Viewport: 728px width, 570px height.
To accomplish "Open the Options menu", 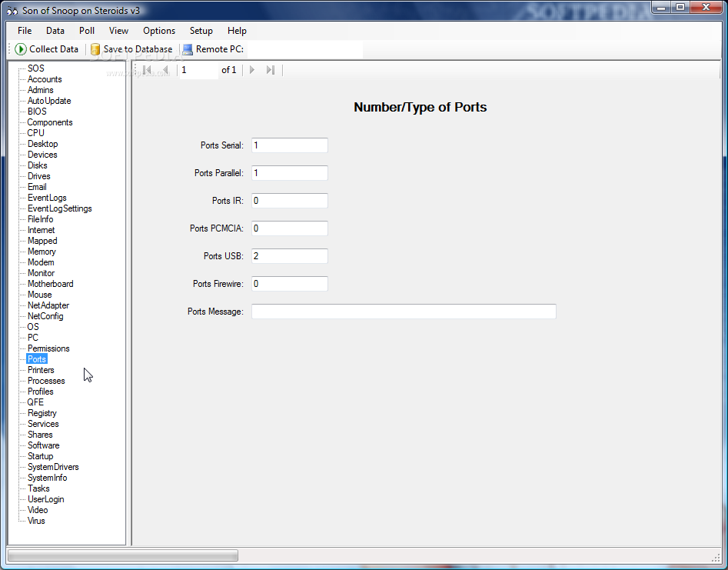I will tap(159, 31).
